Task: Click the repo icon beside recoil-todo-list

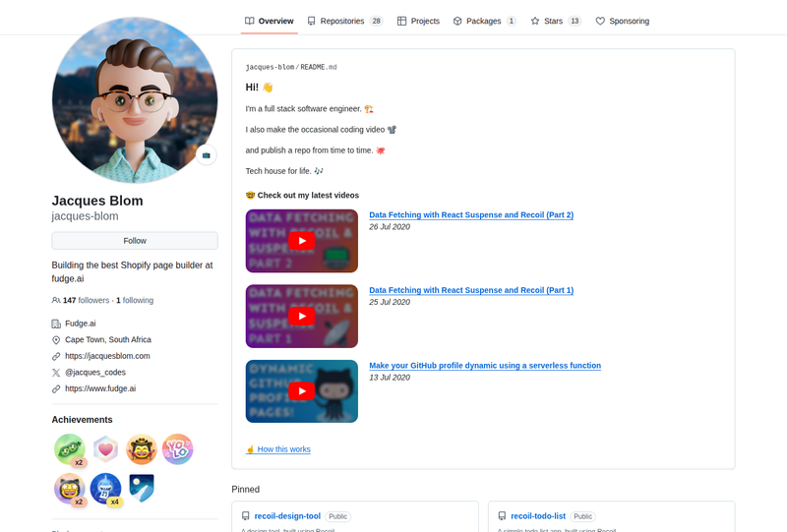Action: tap(502, 516)
